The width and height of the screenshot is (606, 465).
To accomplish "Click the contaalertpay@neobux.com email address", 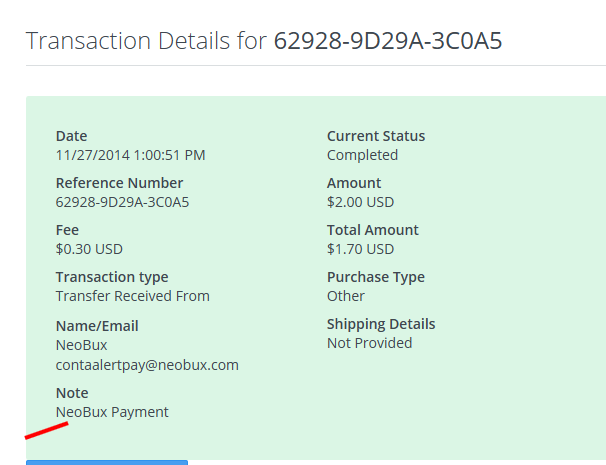I will click(x=147, y=365).
